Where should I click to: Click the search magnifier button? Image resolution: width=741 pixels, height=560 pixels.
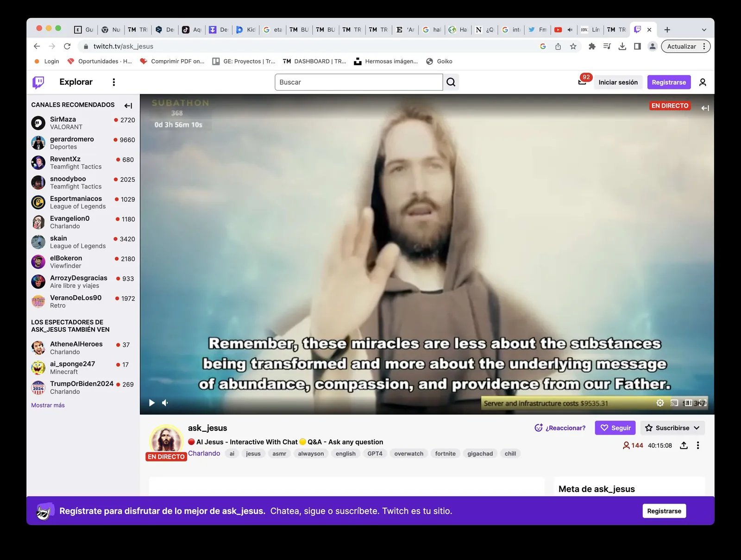(451, 82)
